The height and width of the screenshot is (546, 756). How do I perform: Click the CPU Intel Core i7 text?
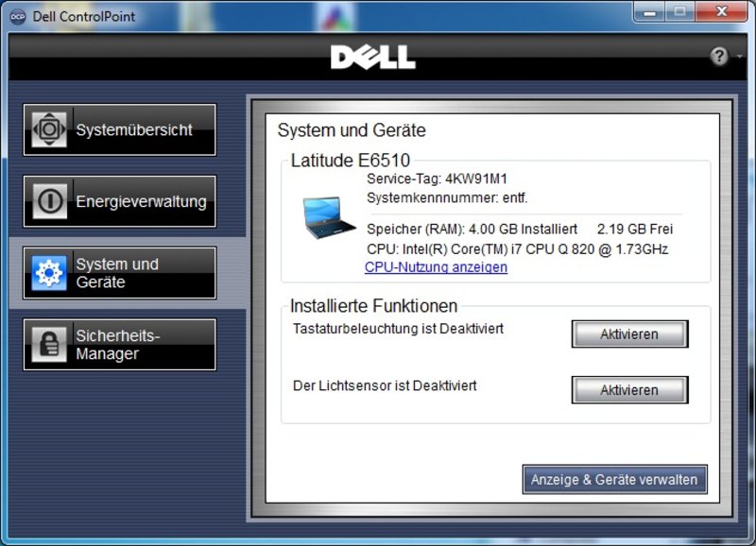[x=517, y=249]
